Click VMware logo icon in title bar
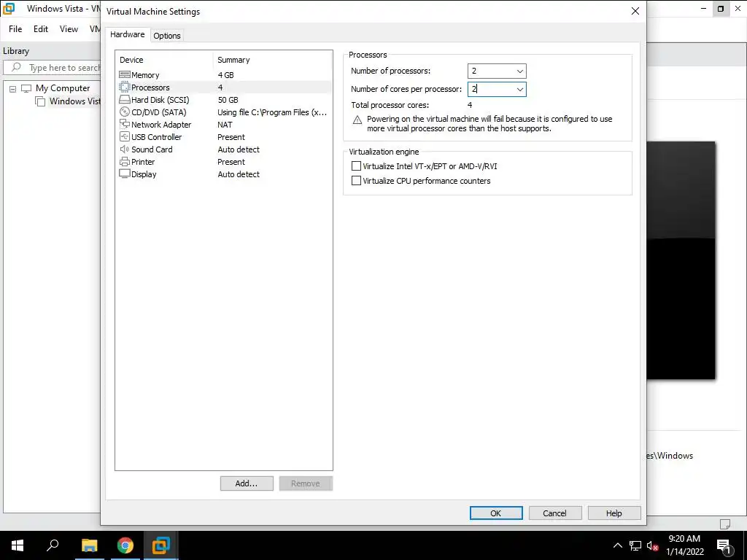 9,9
